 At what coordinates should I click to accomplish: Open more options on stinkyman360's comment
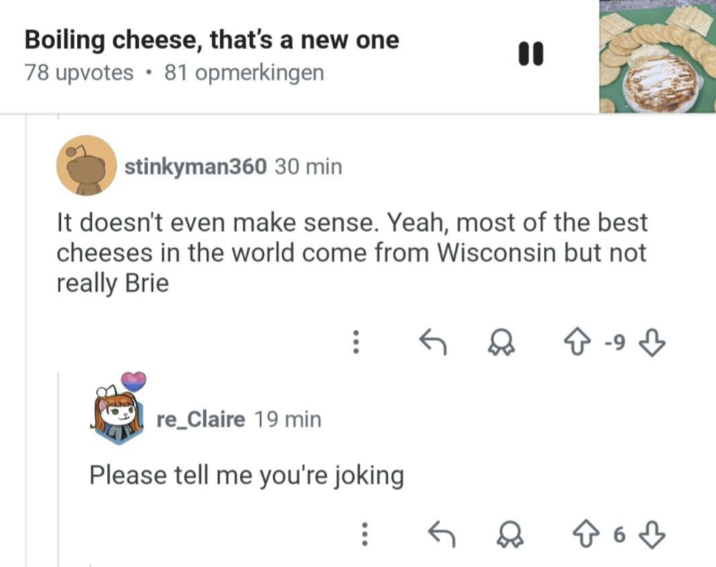coord(355,344)
